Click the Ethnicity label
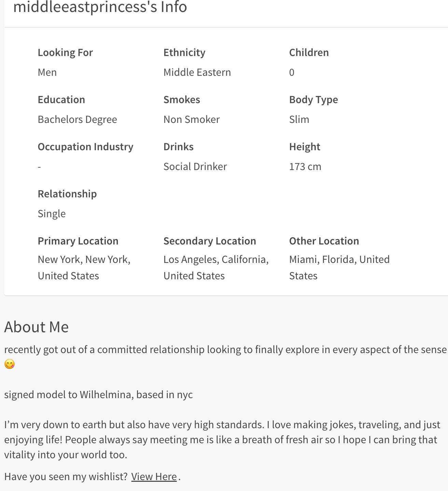 (184, 53)
